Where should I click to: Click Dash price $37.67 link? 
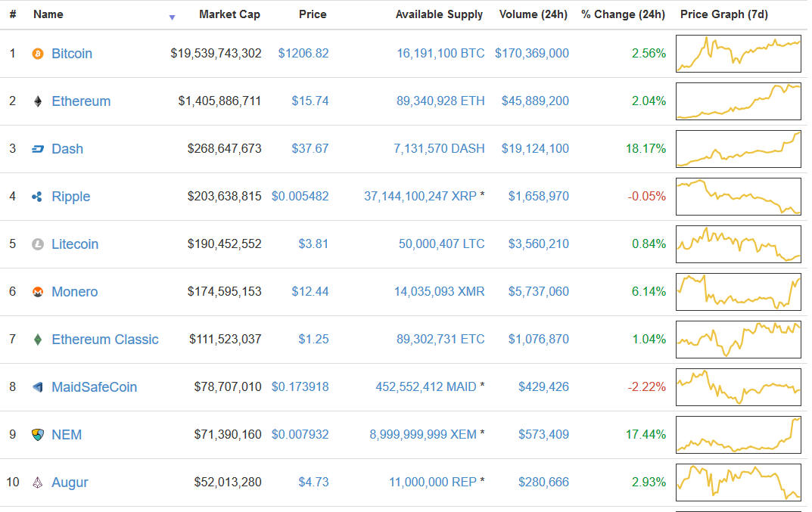pos(310,149)
